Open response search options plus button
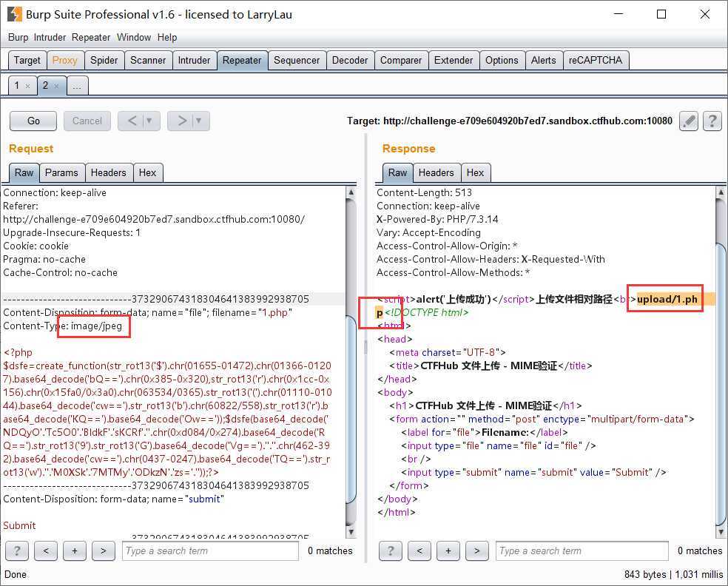 coord(448,551)
